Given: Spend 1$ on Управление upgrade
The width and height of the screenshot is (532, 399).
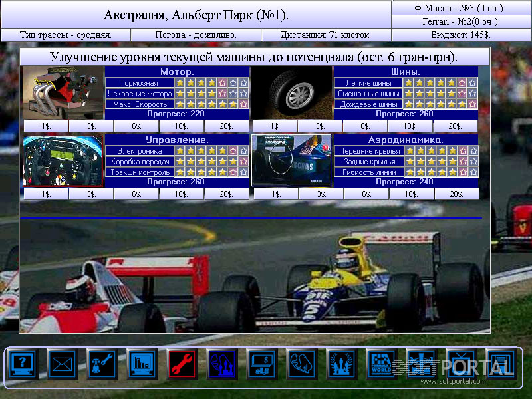Looking at the screenshot, I should coord(46,194).
